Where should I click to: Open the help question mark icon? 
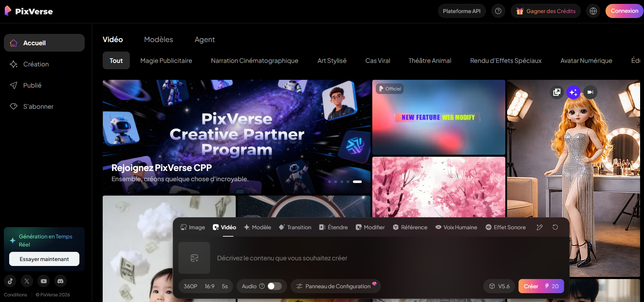(x=498, y=11)
